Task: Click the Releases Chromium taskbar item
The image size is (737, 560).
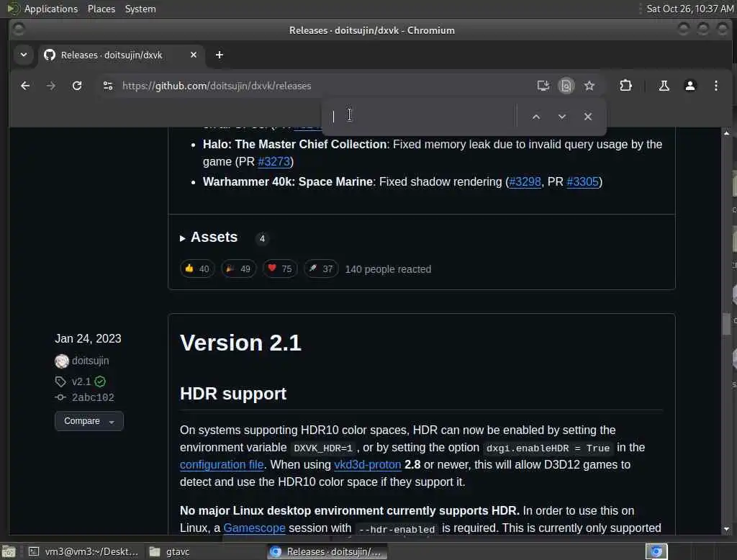Action: pos(327,551)
